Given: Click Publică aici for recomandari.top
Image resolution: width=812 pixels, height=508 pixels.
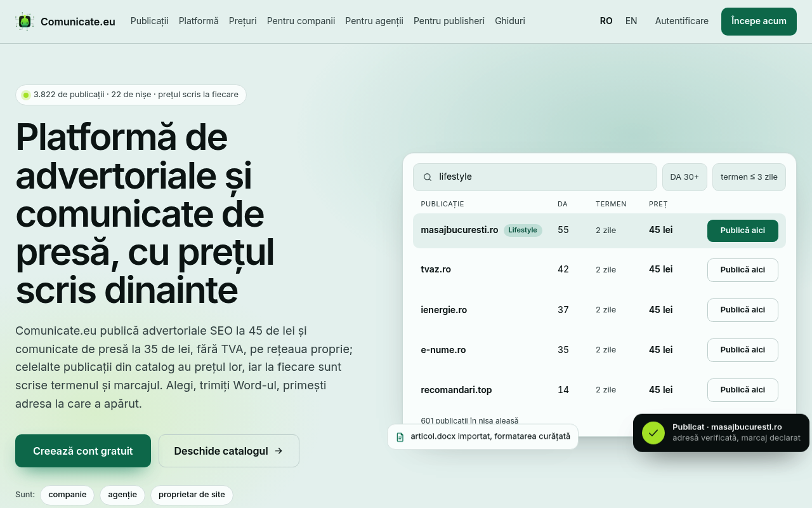Looking at the screenshot, I should [743, 390].
